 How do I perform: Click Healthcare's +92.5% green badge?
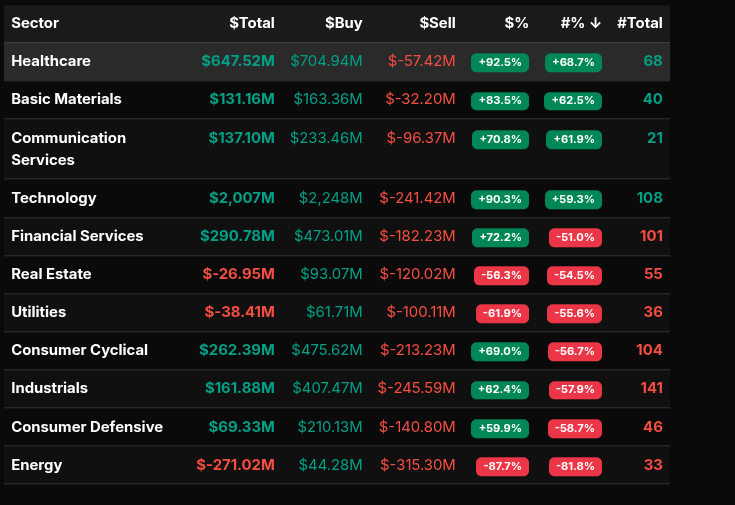click(499, 62)
